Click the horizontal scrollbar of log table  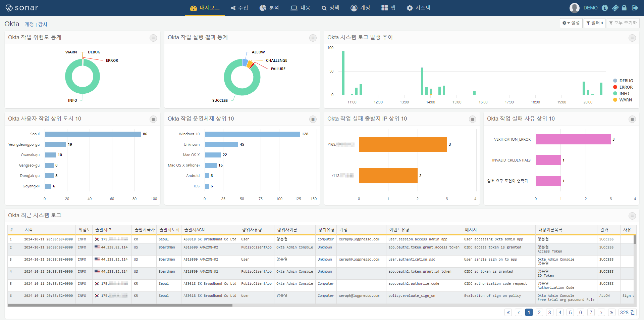tap(120, 305)
